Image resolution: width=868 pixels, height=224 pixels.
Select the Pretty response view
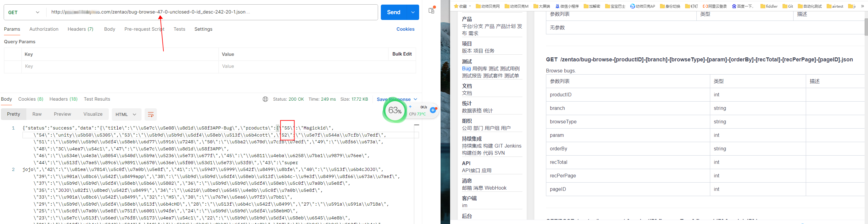click(13, 114)
